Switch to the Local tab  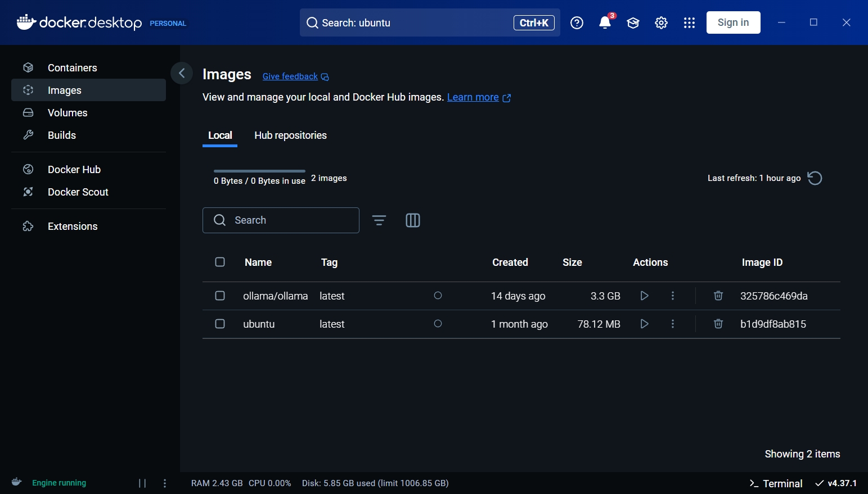coord(220,135)
